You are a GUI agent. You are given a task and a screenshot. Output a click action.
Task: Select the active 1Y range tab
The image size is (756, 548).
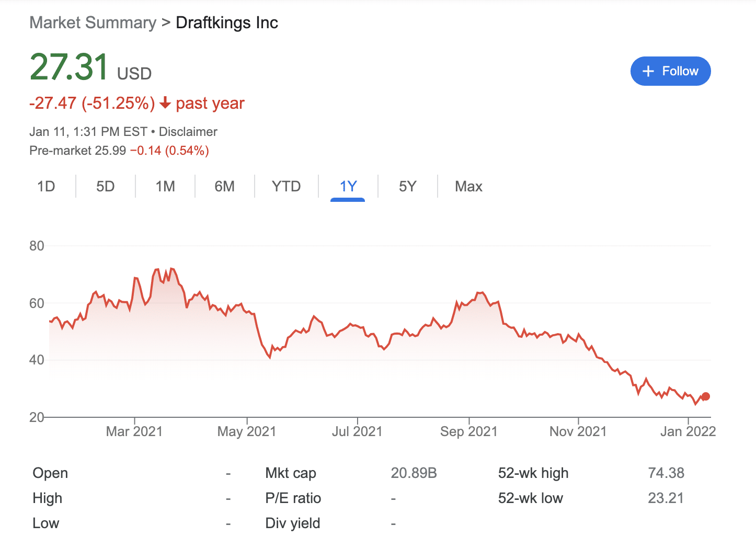click(348, 187)
